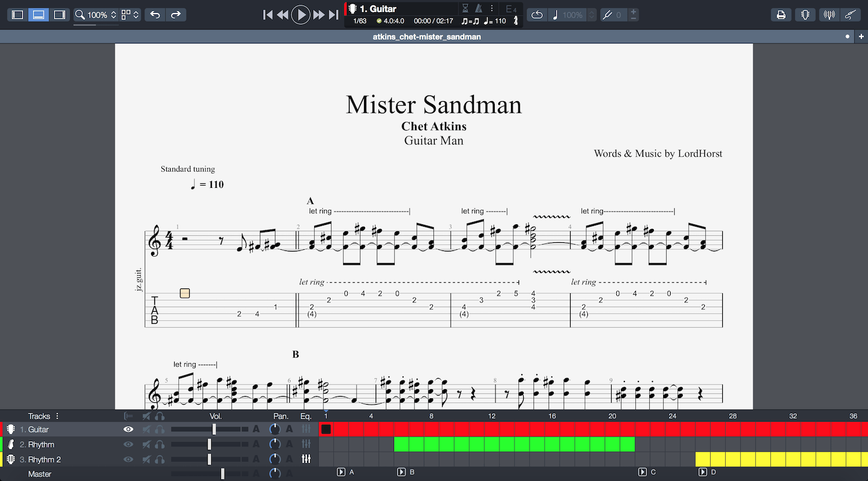Open the Rhythm 2 equalizer icon
868x481 pixels.
click(306, 459)
